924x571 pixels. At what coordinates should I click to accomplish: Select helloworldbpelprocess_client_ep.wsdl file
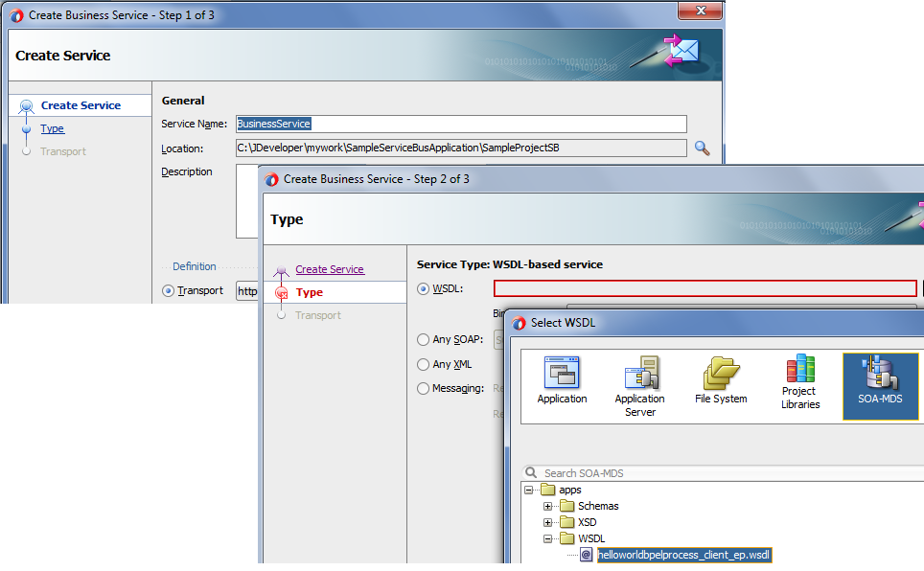[683, 555]
